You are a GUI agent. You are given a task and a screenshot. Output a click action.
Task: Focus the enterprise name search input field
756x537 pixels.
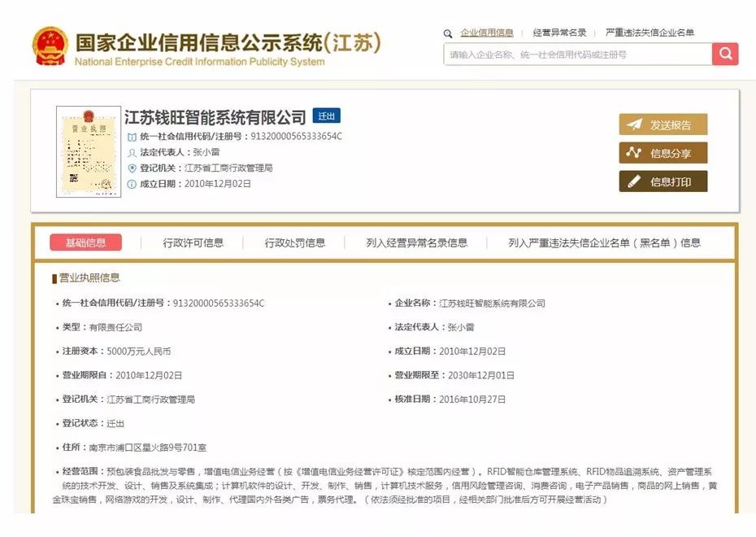pyautogui.click(x=578, y=55)
